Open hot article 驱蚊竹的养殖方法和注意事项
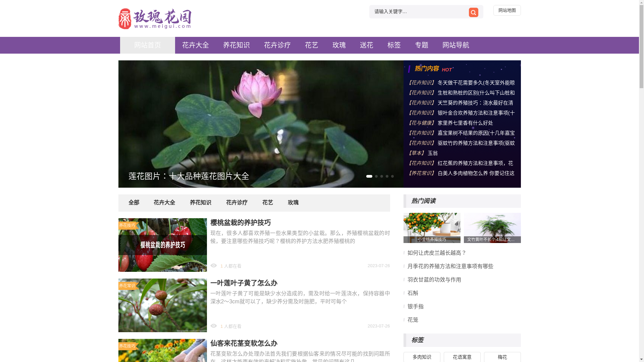The height and width of the screenshot is (362, 644). pos(476,143)
